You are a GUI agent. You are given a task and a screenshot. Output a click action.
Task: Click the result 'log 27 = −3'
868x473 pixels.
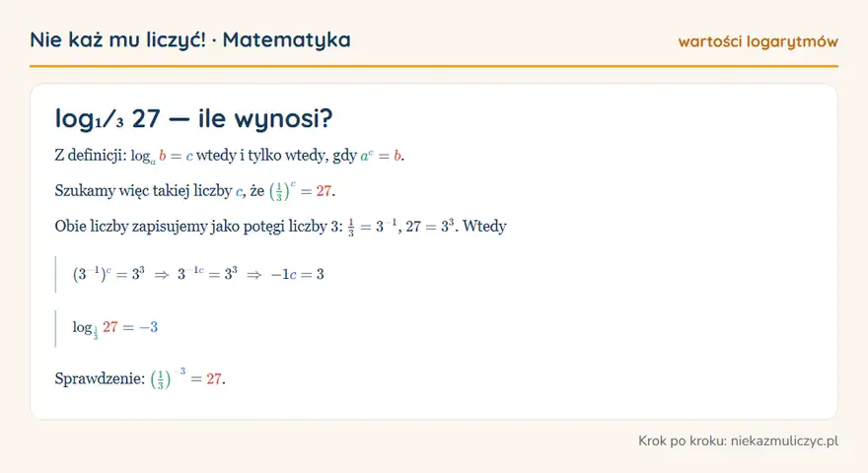pos(115,328)
